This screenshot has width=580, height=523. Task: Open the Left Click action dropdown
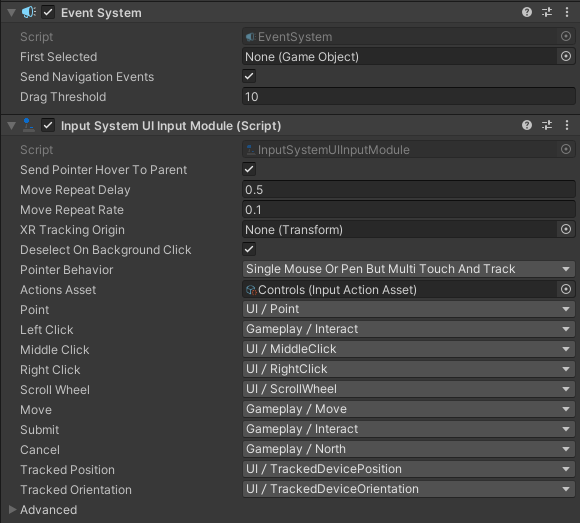pyautogui.click(x=409, y=329)
